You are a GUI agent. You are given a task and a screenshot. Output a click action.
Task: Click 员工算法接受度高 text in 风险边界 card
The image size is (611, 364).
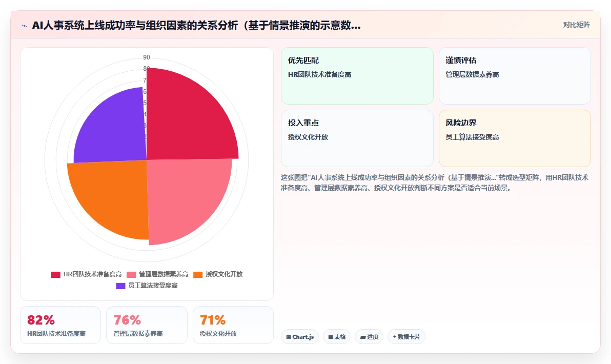click(472, 137)
